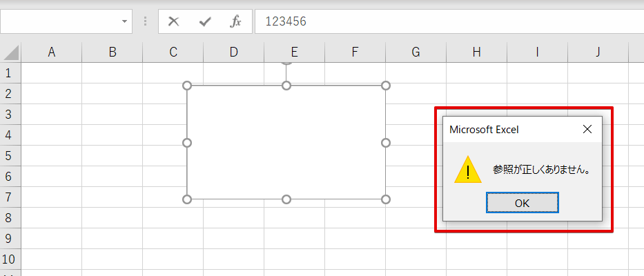644x276 pixels.
Task: Click the shape's right-middle resize handle
Action: [386, 143]
